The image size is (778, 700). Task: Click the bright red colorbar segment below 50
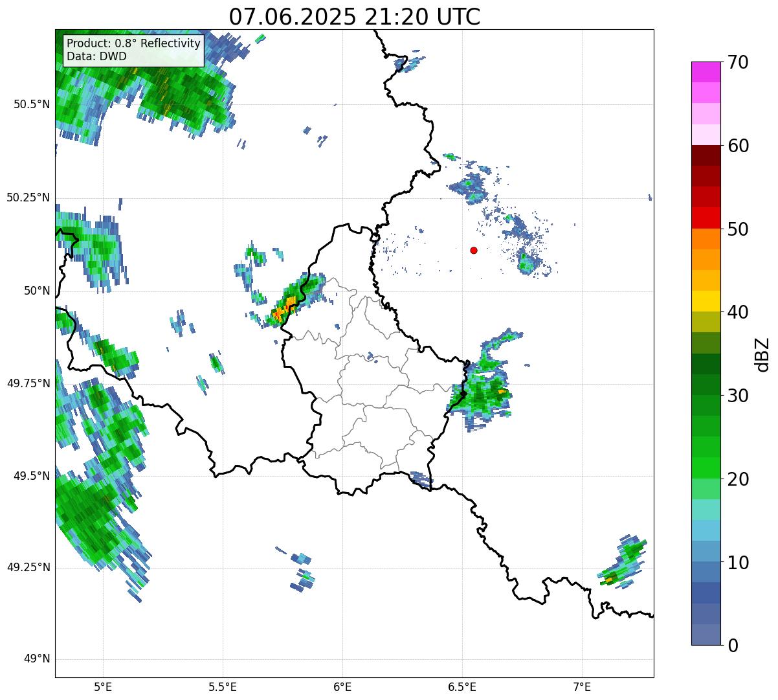point(706,218)
